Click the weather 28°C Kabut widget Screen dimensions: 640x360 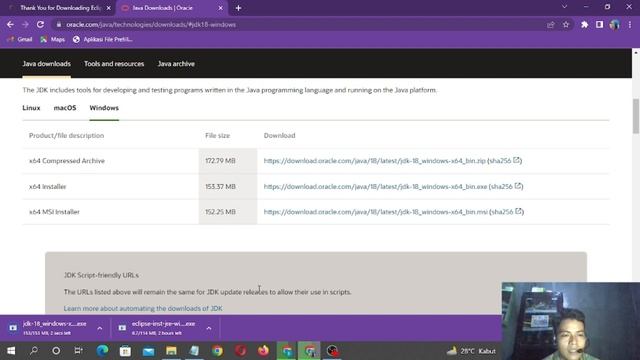click(471, 351)
